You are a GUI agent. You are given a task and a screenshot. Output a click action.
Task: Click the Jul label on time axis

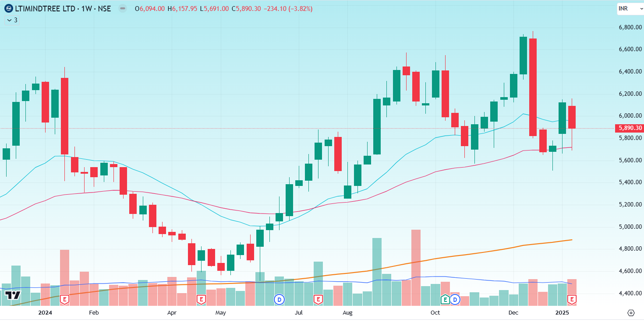click(x=299, y=312)
